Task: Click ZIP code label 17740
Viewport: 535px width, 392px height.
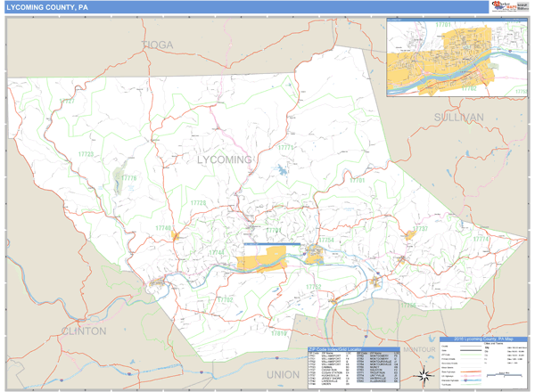Action: point(163,228)
